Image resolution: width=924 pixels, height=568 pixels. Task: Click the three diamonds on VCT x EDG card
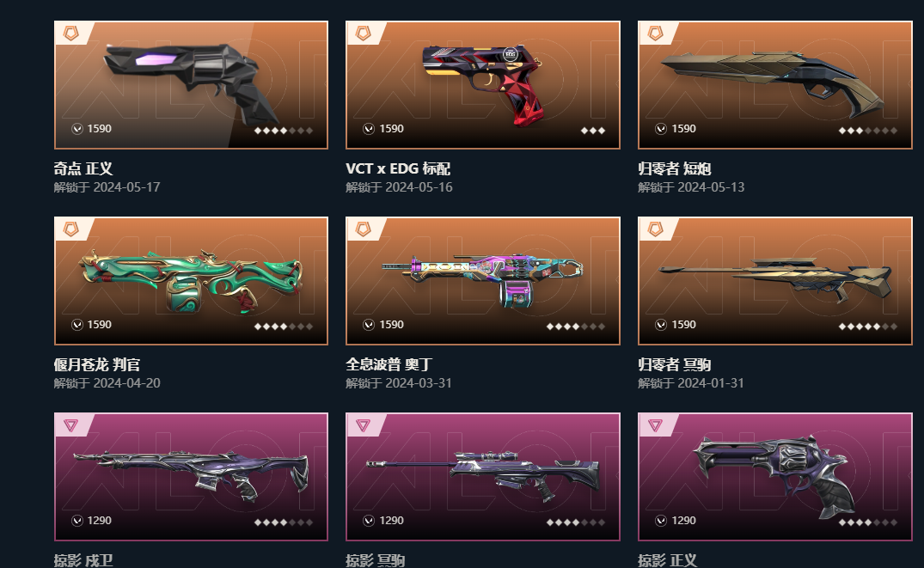coord(593,131)
